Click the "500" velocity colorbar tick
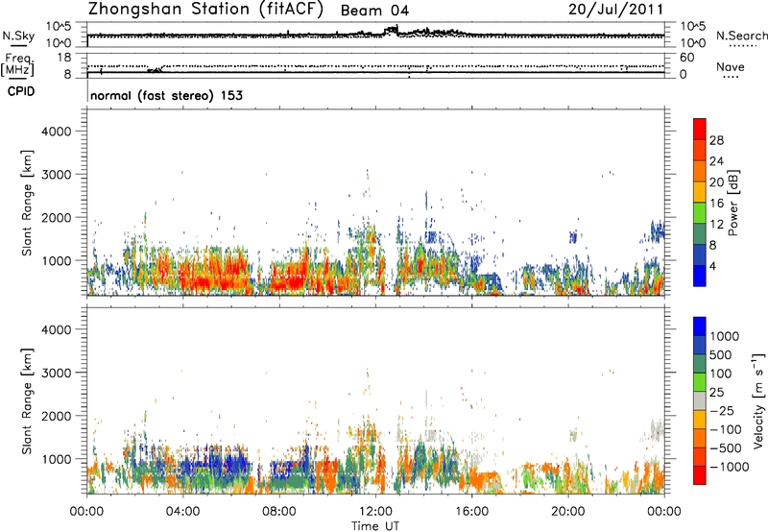Viewport: 768px width, 532px height. pyautogui.click(x=722, y=355)
